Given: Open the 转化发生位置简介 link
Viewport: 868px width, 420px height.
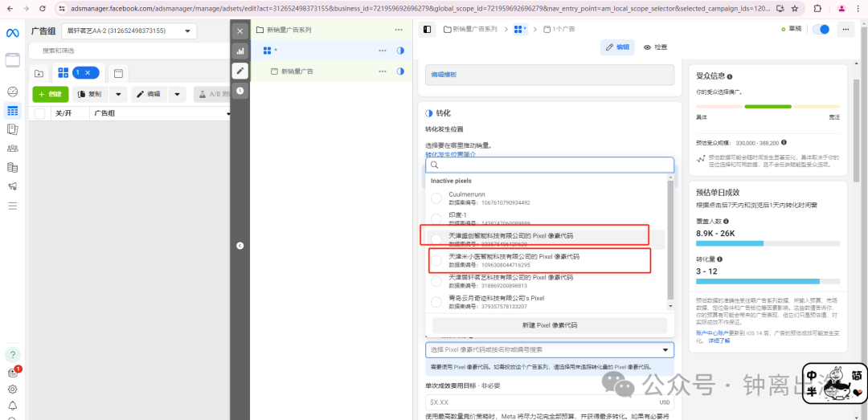Looking at the screenshot, I should [x=451, y=154].
